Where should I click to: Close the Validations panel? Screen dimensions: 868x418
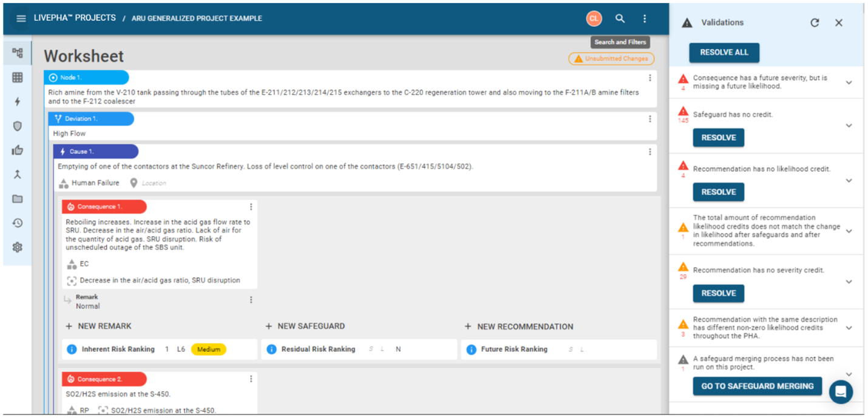[x=839, y=22]
